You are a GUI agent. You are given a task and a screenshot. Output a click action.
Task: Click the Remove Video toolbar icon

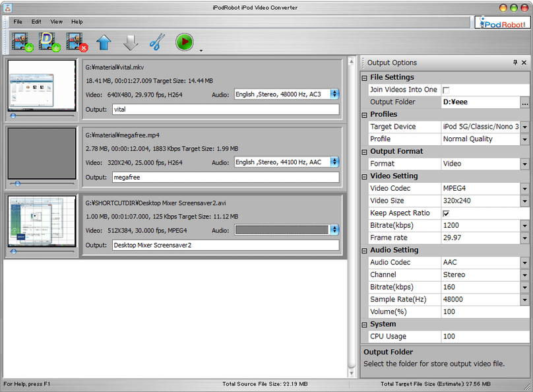click(x=77, y=42)
